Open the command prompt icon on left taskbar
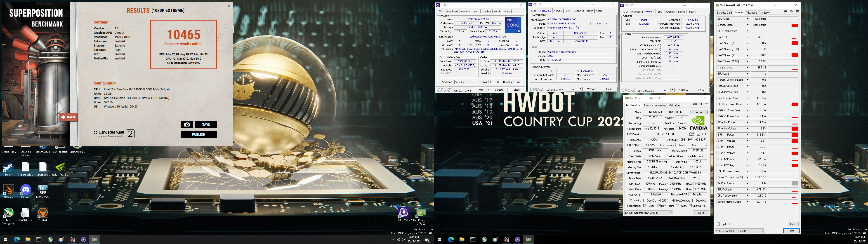This screenshot has height=244, width=868. 39,240
